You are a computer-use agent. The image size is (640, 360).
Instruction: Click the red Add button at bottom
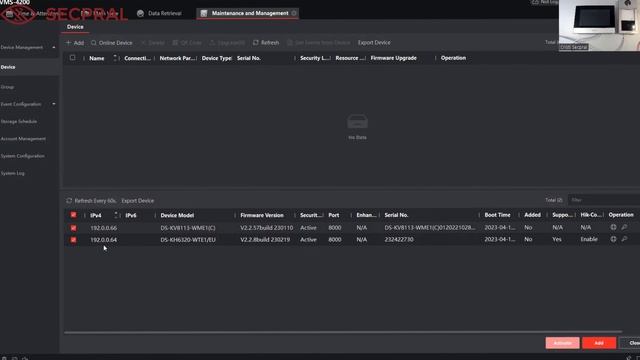tap(599, 343)
